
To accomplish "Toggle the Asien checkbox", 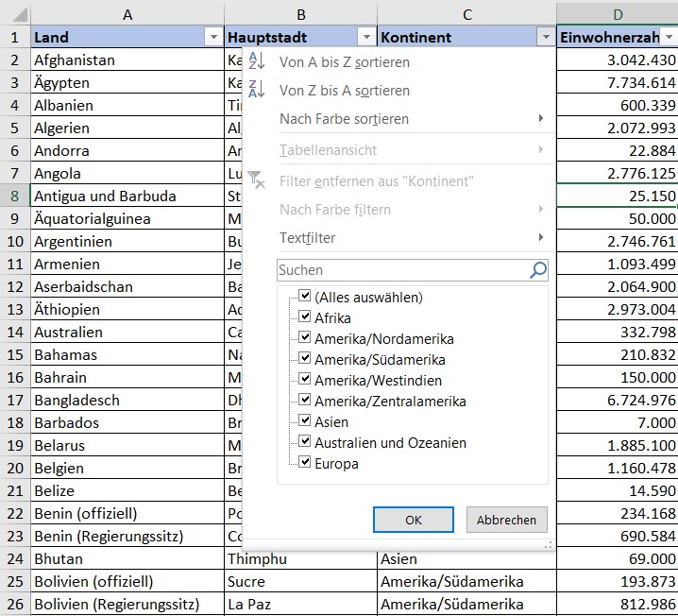I will (304, 421).
